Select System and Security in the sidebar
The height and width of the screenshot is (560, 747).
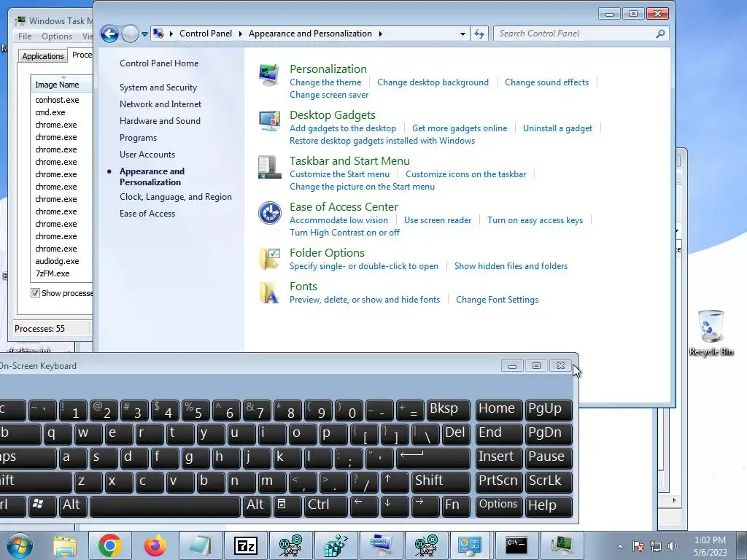158,87
